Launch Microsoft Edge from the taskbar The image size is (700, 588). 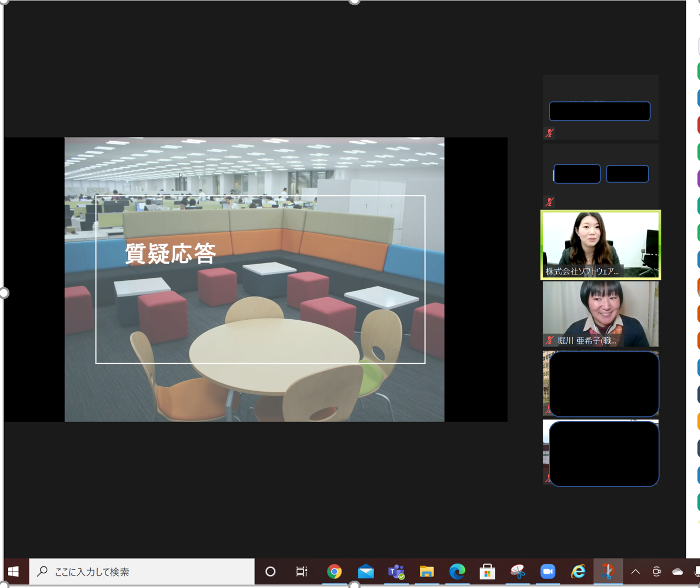pos(457,571)
